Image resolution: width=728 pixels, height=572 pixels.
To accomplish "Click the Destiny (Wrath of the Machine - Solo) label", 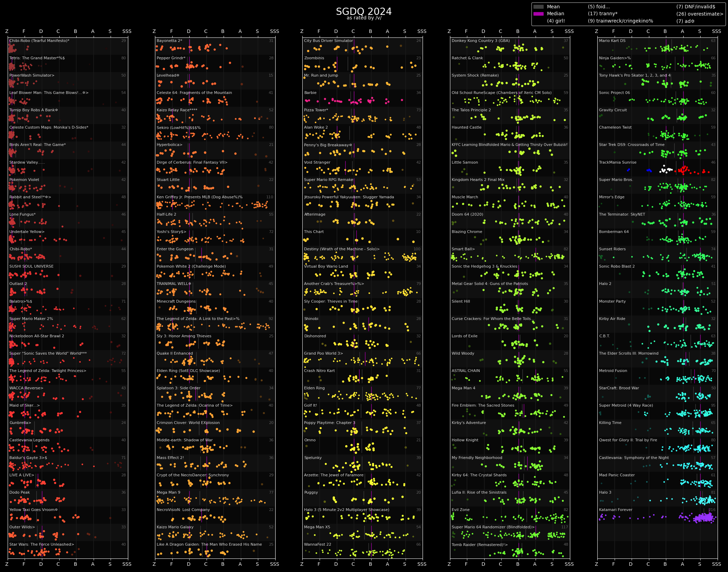I will 342,249.
